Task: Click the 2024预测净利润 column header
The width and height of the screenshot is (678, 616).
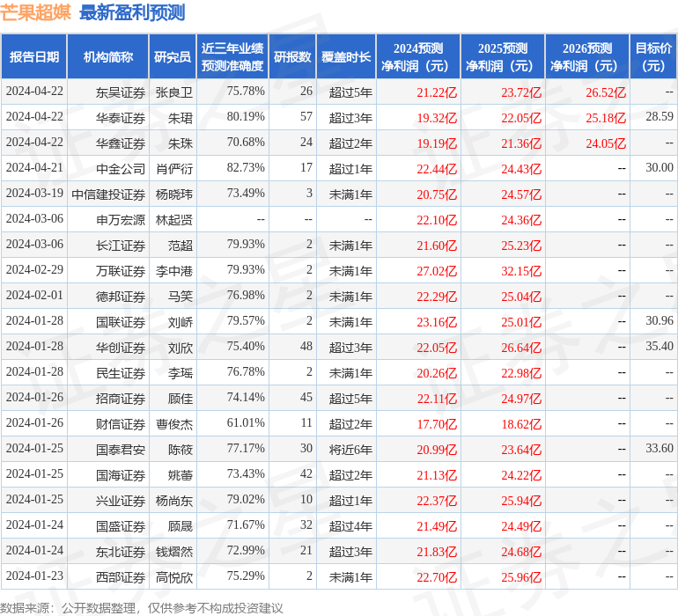Action: [418, 56]
